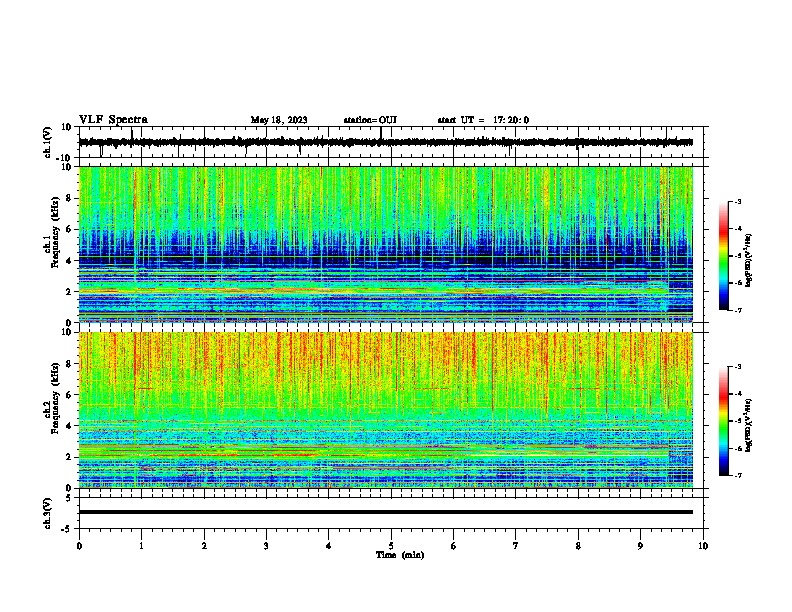
Task: Click time axis tick label "9"
Action: [640, 546]
